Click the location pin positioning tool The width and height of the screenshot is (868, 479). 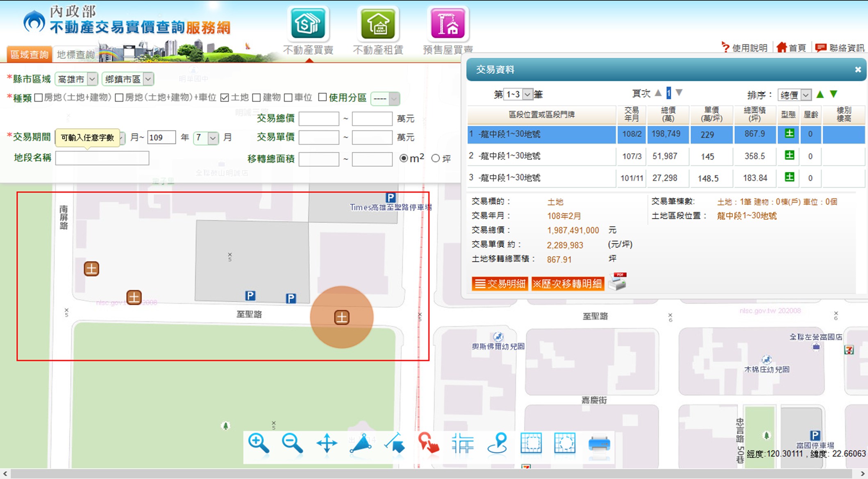497,444
